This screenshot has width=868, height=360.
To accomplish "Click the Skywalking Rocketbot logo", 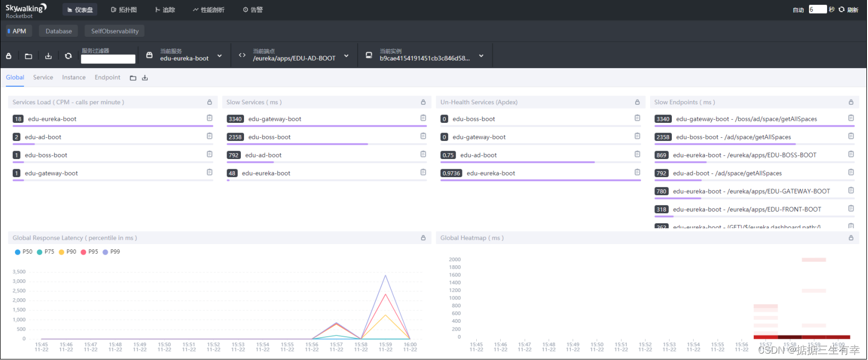I will [x=26, y=11].
